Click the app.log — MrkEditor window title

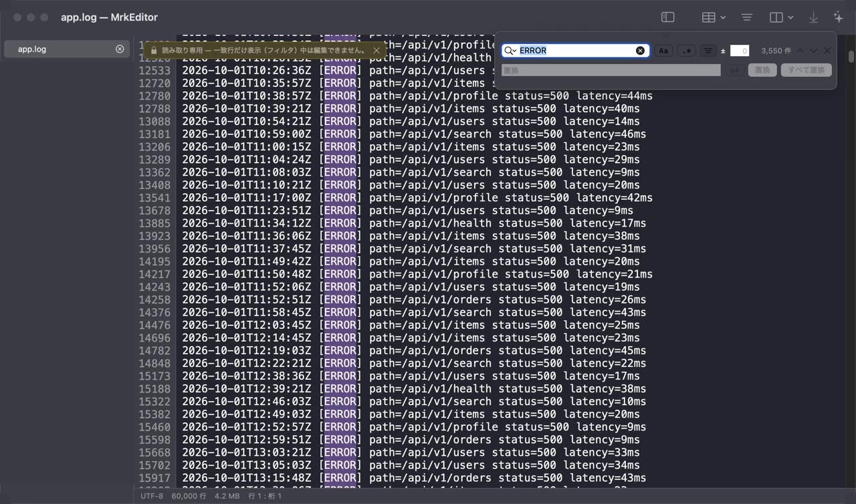pos(109,17)
